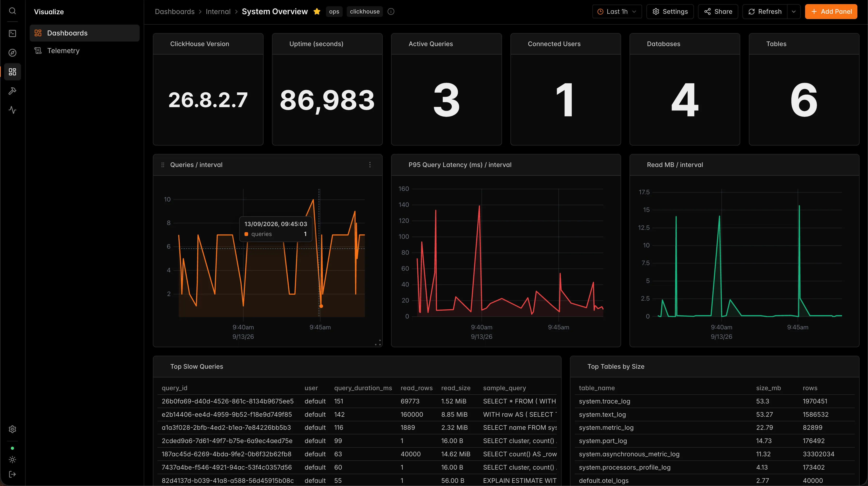Click default.otel_logs table row
868x486 pixels.
point(714,480)
